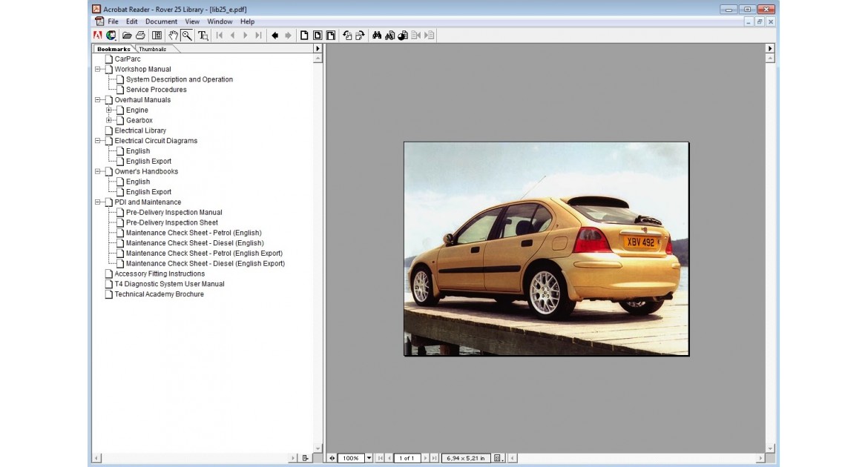Screen dimensions: 868x467
Task: Open the Edit menu
Action: pos(132,21)
